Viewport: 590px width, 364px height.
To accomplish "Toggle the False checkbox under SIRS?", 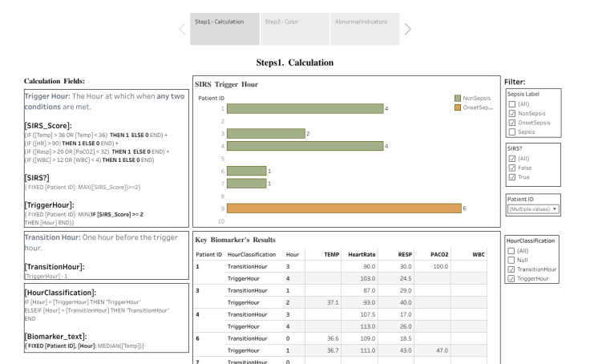I will pos(510,168).
